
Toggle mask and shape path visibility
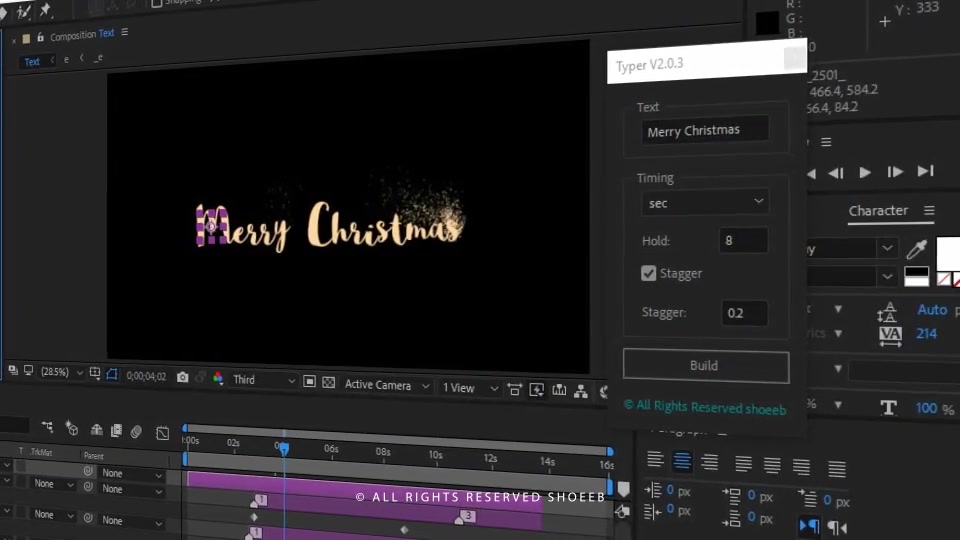111,374
